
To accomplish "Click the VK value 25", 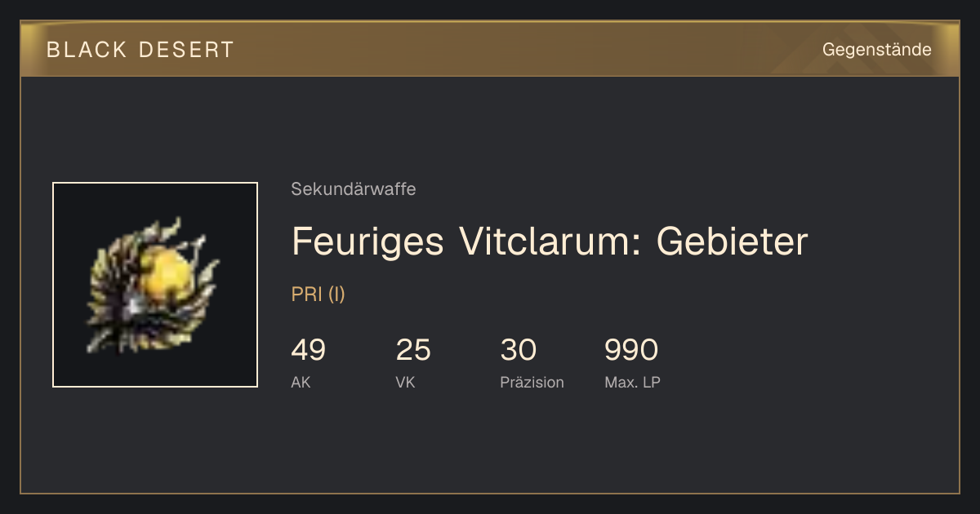I will [x=413, y=350].
